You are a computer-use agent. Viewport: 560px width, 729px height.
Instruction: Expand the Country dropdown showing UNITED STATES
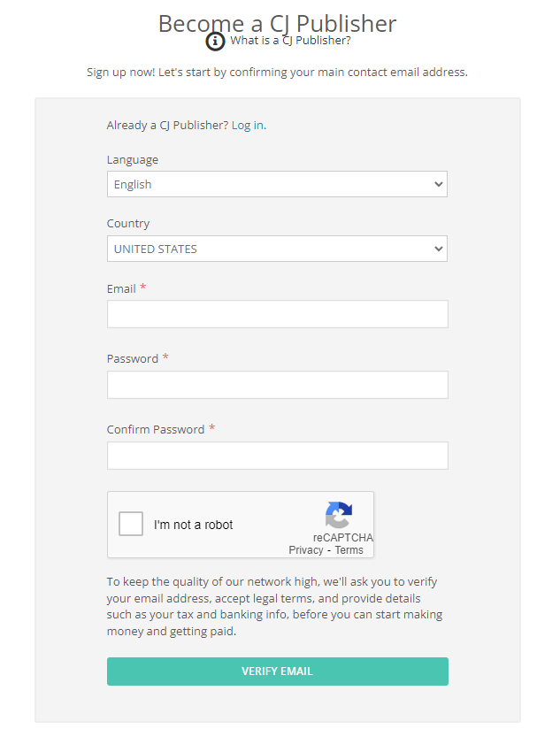click(277, 249)
